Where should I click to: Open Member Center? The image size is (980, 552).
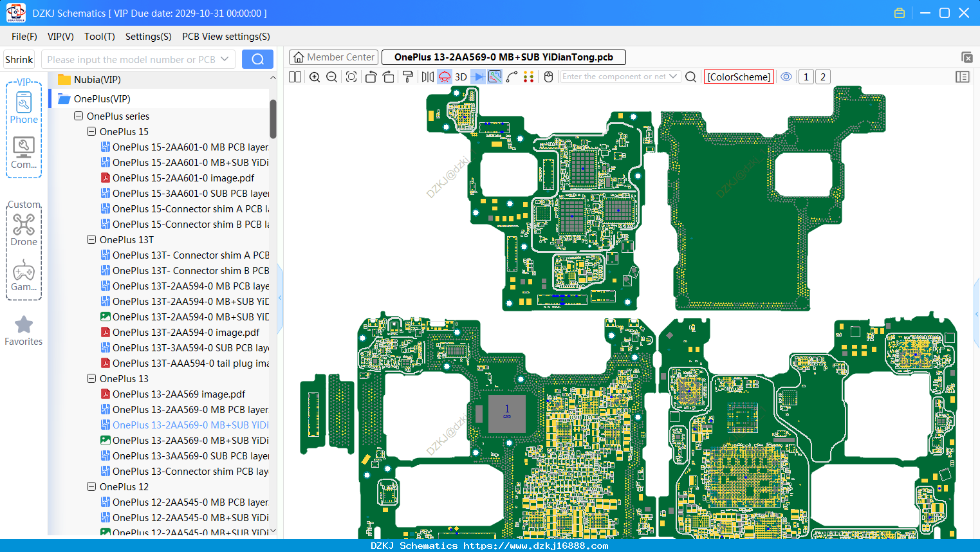pyautogui.click(x=333, y=57)
